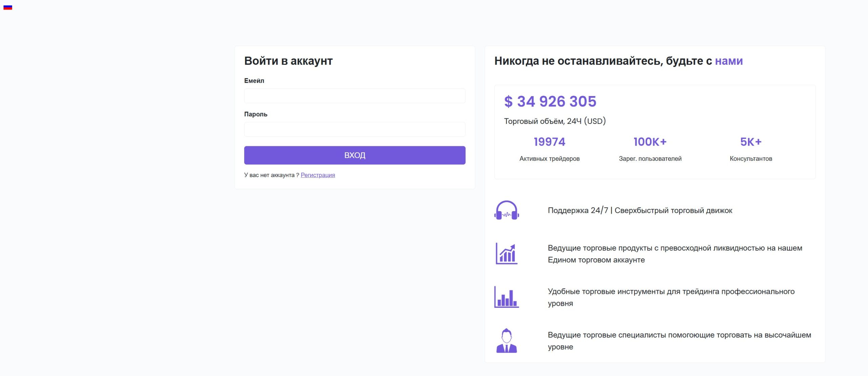Click the 100K+ registered users figure
The height and width of the screenshot is (376, 868).
pos(650,142)
